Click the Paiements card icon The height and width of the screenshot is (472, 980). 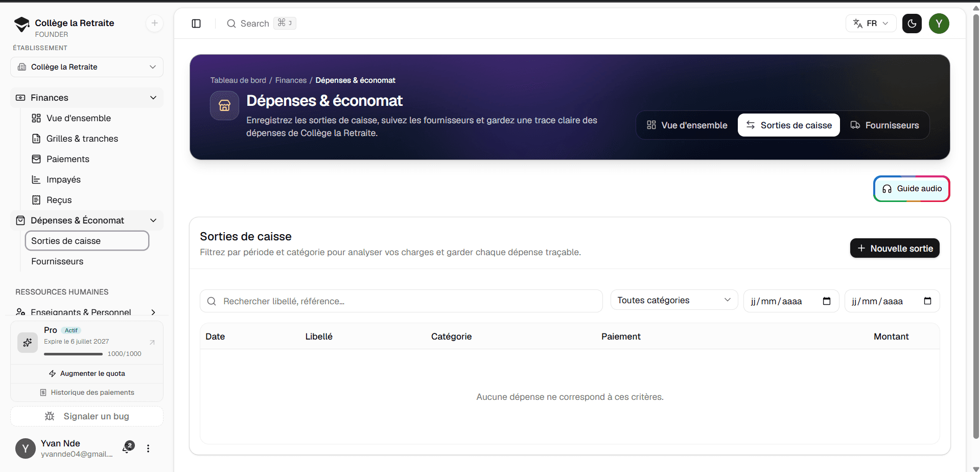tap(36, 159)
